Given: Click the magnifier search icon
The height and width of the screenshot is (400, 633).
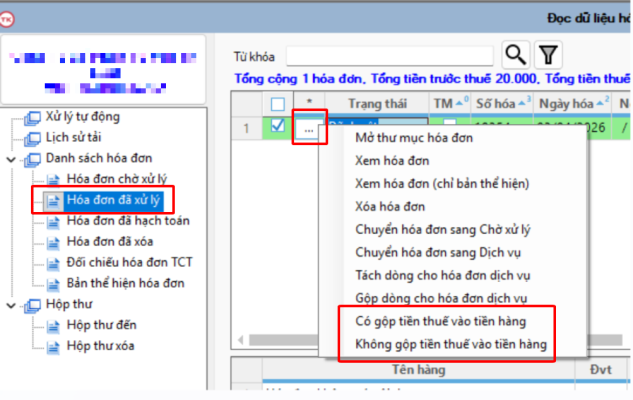Looking at the screenshot, I should coord(516,54).
